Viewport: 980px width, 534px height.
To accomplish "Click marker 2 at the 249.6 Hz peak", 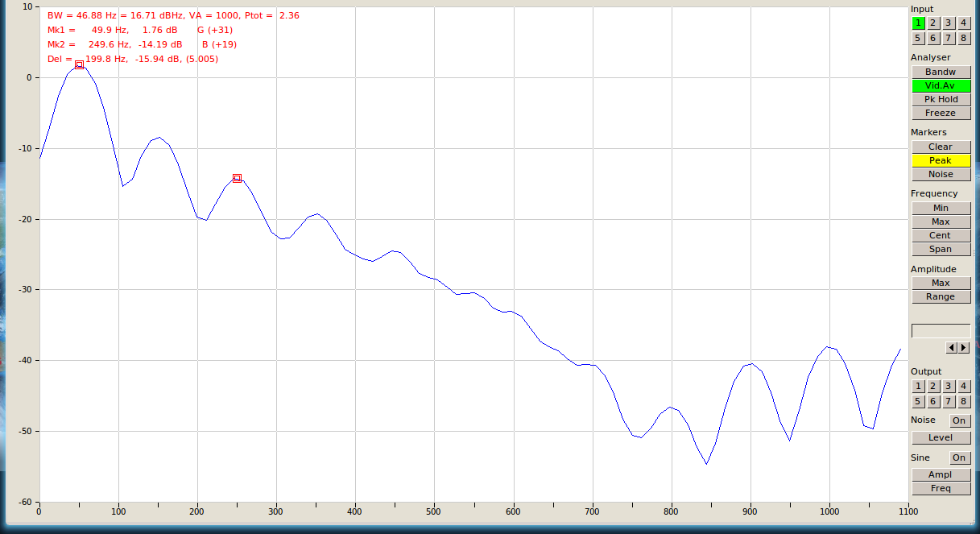I will (237, 178).
